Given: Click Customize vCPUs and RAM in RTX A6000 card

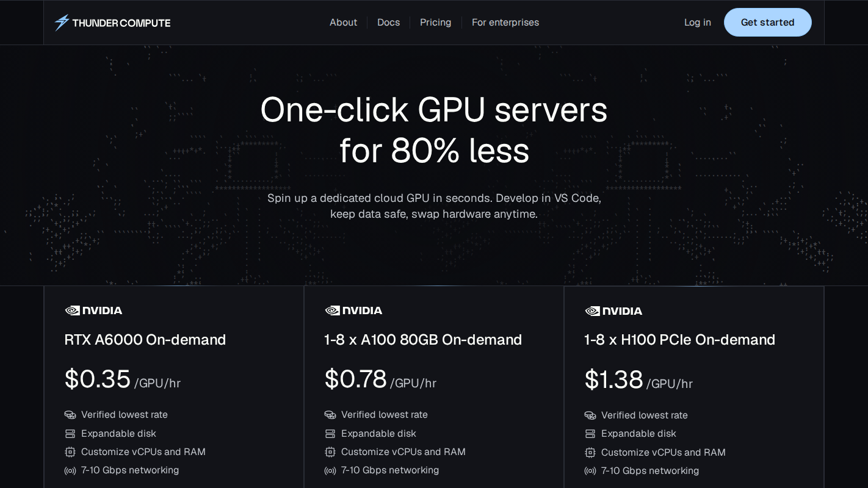Looking at the screenshot, I should (143, 452).
